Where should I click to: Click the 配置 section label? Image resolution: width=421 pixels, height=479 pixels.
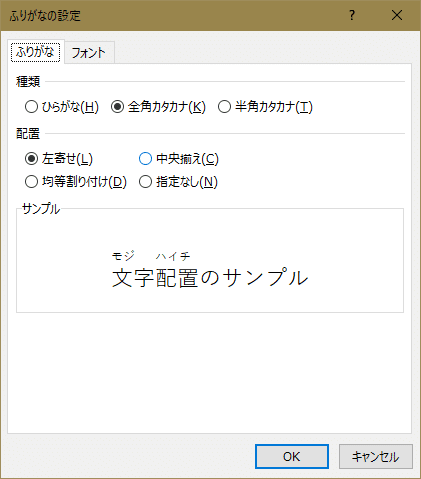click(x=28, y=134)
